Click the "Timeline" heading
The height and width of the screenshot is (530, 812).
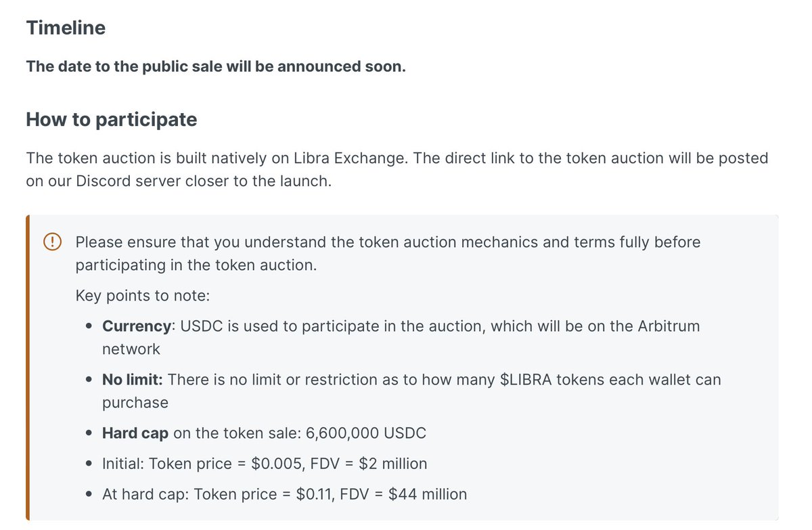pos(66,28)
